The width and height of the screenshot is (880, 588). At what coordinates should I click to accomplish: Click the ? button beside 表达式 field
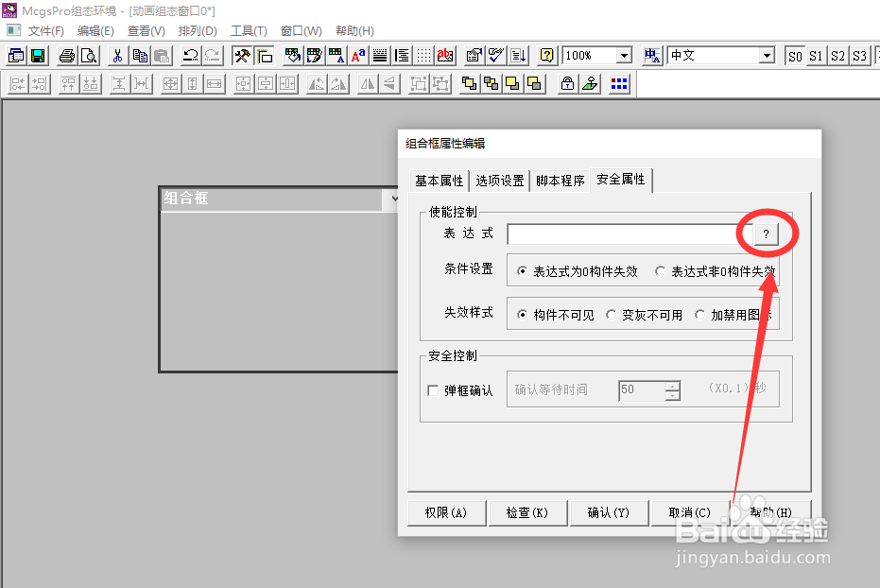[x=766, y=234]
